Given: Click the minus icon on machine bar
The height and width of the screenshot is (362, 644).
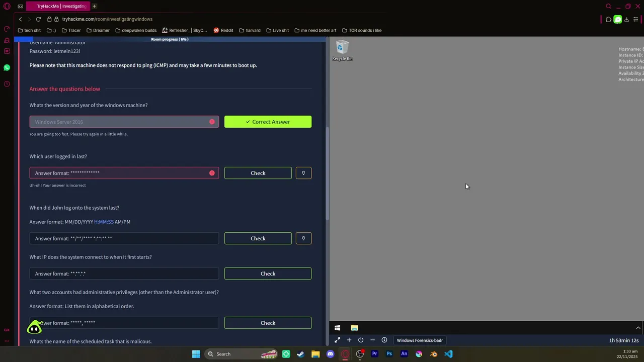Looking at the screenshot, I should pos(372,340).
